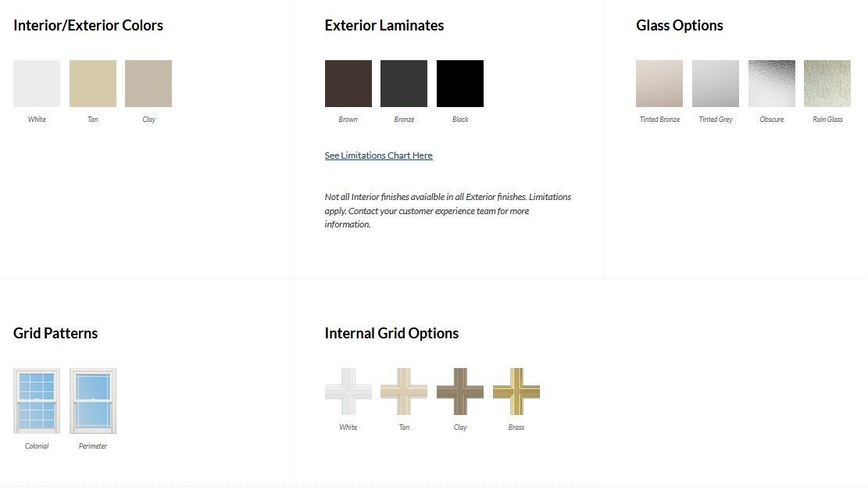Open the See Limitations Chart Here link
Viewport: 868px width, 490px height.
[378, 156]
